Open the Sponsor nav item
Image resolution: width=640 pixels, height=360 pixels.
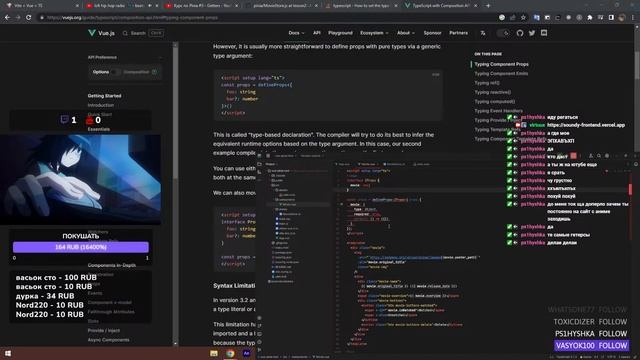(x=432, y=33)
